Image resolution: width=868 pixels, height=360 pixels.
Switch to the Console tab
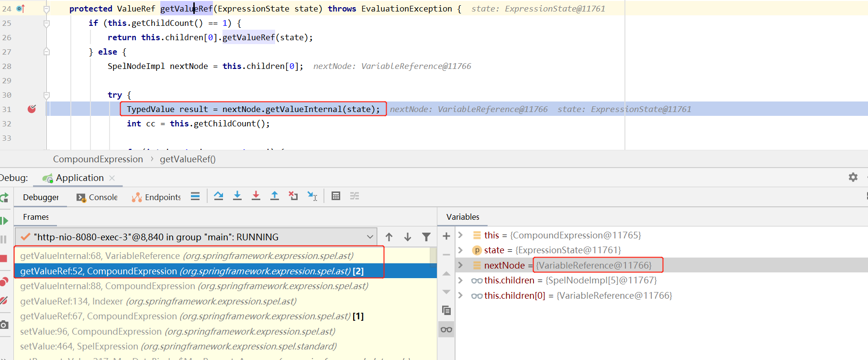point(97,197)
